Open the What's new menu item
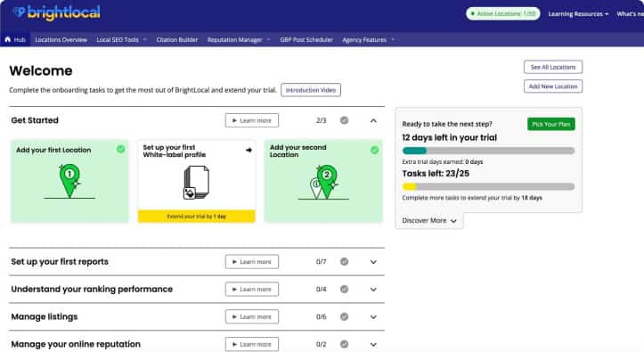 pyautogui.click(x=630, y=14)
